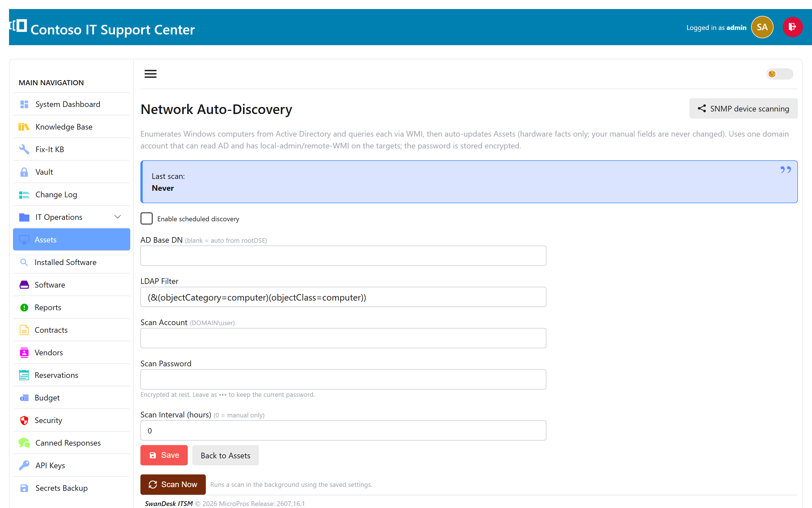Open Contracts menu item
The image size is (812, 508).
(x=71, y=330)
